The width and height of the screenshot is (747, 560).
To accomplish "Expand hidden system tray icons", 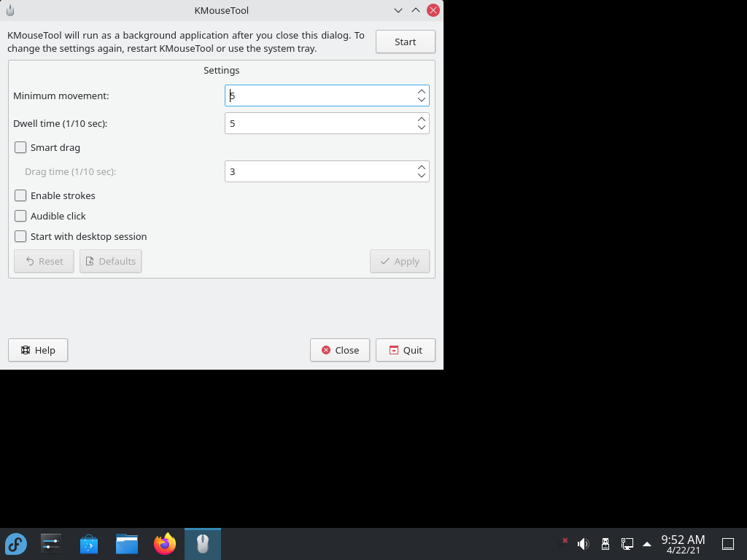I will click(x=647, y=544).
